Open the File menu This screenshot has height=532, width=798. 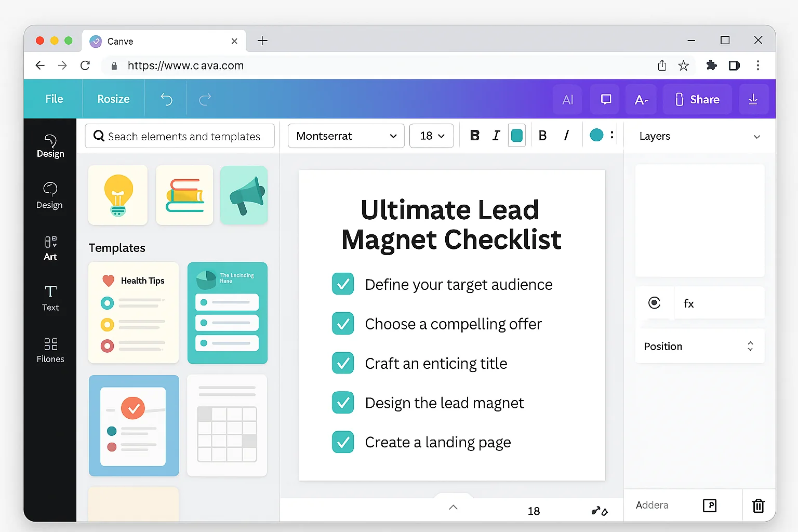tap(54, 99)
